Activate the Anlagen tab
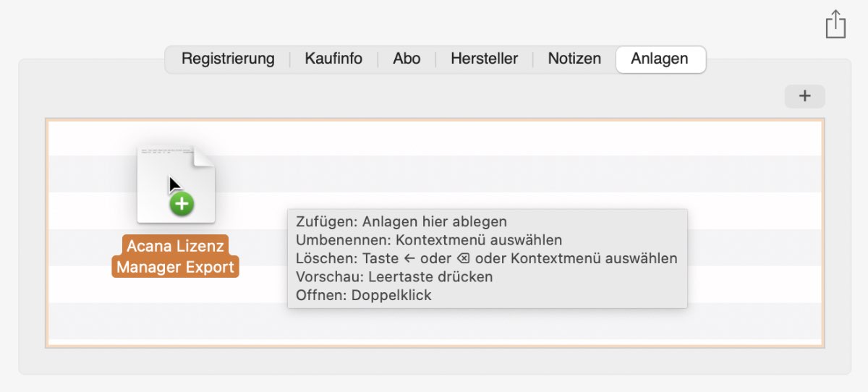The image size is (868, 392). [x=660, y=59]
